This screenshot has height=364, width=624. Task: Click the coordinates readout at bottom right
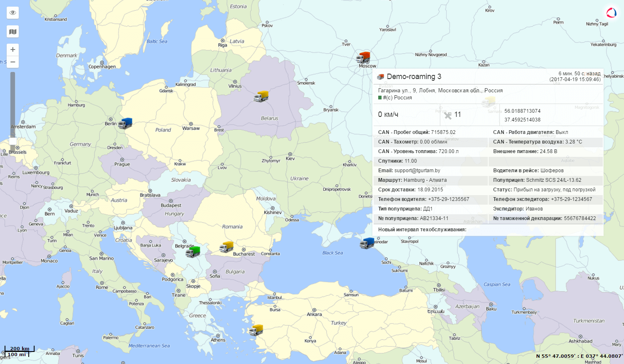[x=579, y=356]
